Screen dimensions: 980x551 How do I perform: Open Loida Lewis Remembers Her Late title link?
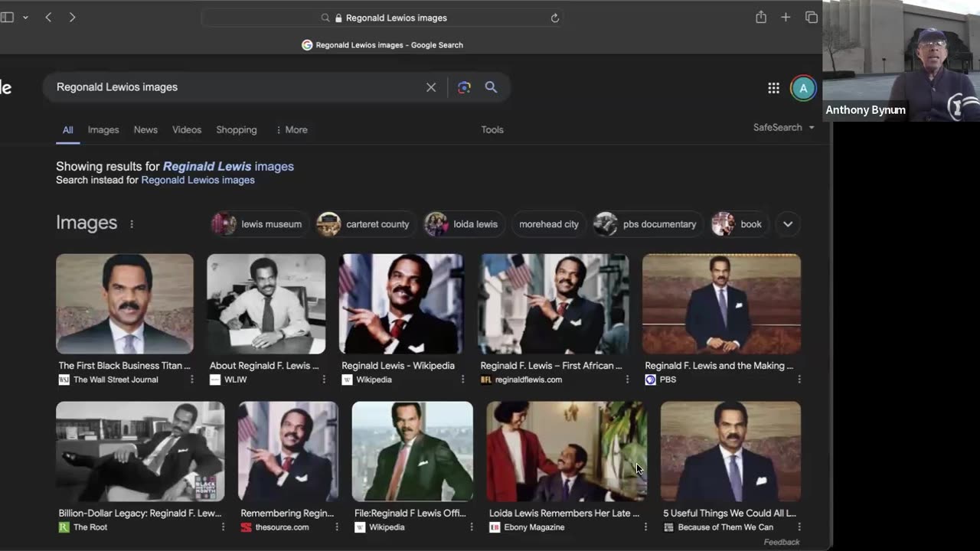coord(564,514)
